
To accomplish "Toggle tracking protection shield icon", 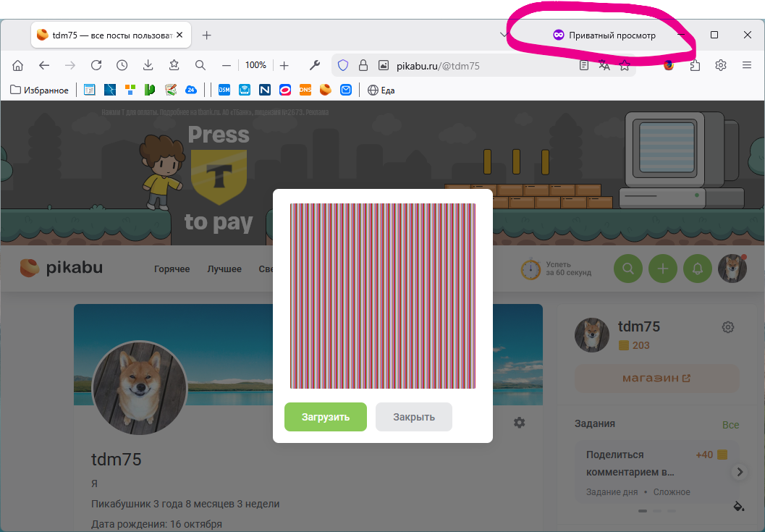I will (343, 65).
